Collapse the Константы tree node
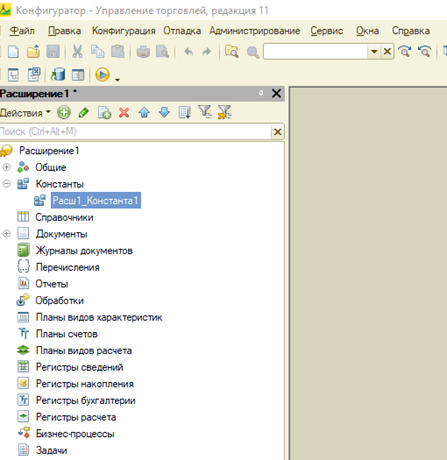The width and height of the screenshot is (447, 460). tap(7, 184)
